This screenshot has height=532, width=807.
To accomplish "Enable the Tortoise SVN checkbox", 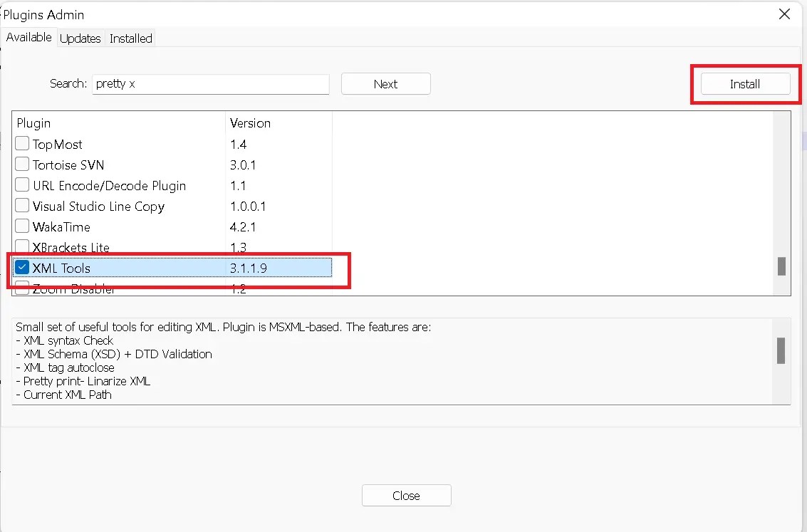I will [x=22, y=164].
